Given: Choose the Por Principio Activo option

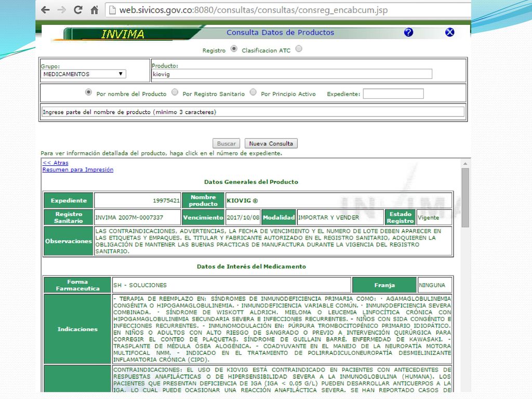Looking at the screenshot, I should click(253, 92).
